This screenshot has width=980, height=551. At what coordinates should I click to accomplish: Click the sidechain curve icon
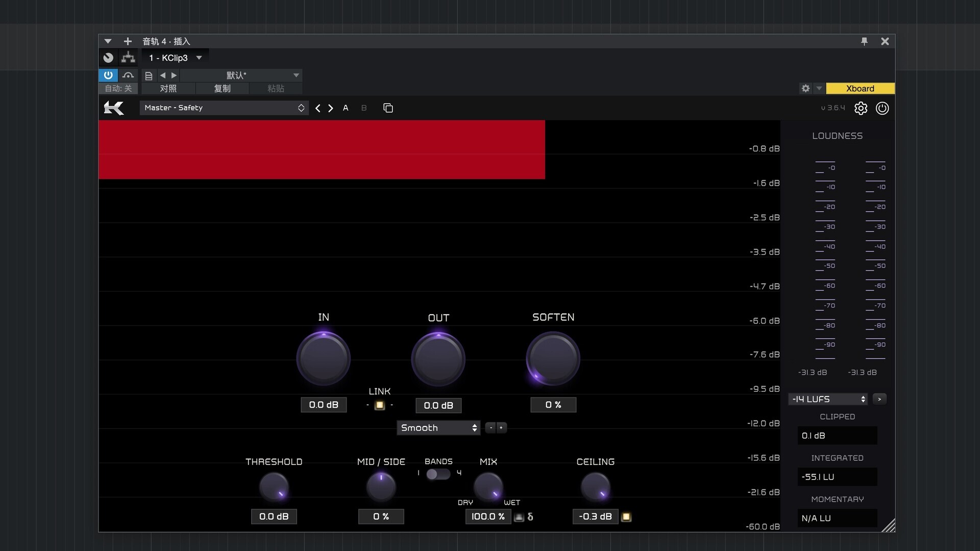[128, 76]
